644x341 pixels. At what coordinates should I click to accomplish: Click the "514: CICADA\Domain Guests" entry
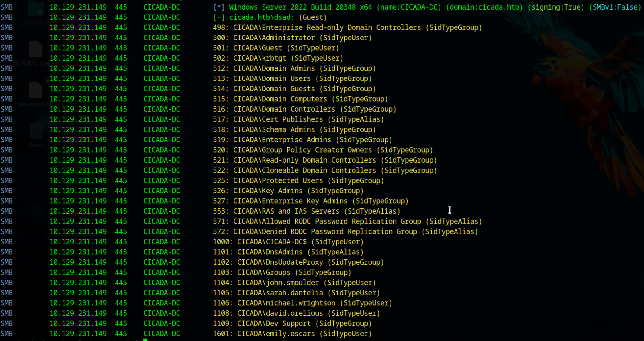294,89
